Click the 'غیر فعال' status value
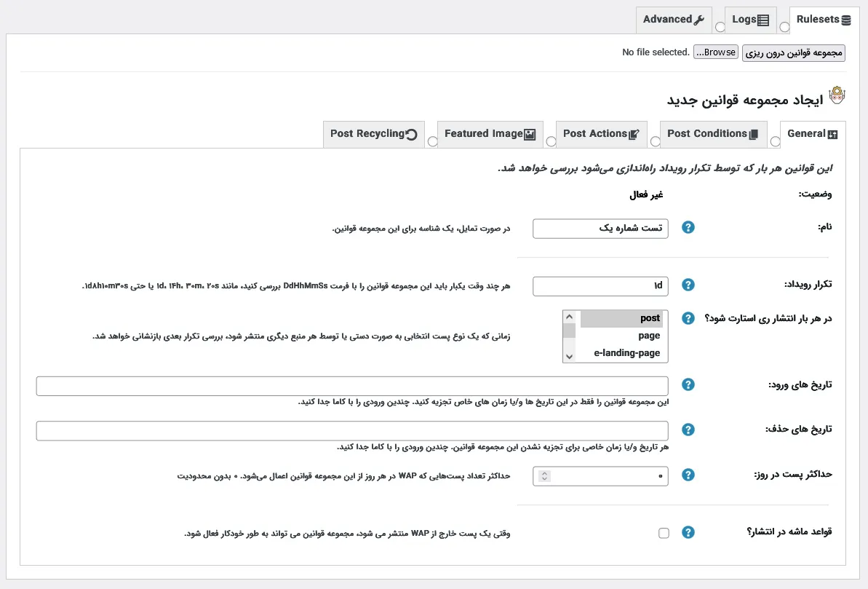Viewport: 868px width, 589px height. pos(646,194)
